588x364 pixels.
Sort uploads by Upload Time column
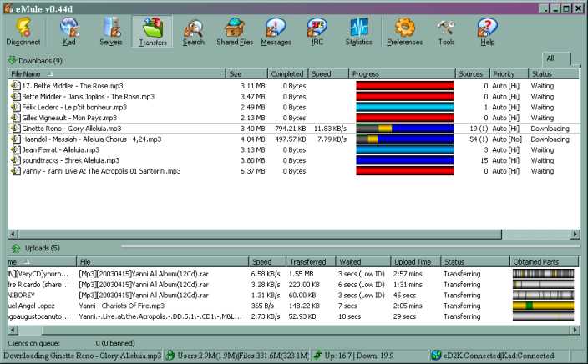coord(415,262)
